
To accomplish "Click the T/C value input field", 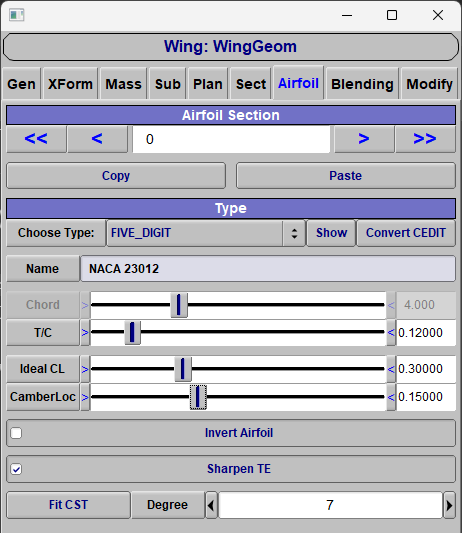I will pos(426,332).
